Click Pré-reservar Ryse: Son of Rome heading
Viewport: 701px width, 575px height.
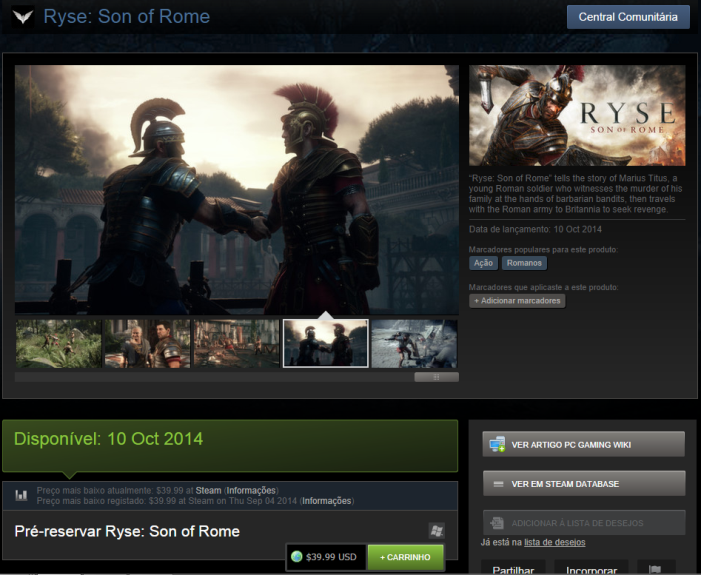click(127, 531)
